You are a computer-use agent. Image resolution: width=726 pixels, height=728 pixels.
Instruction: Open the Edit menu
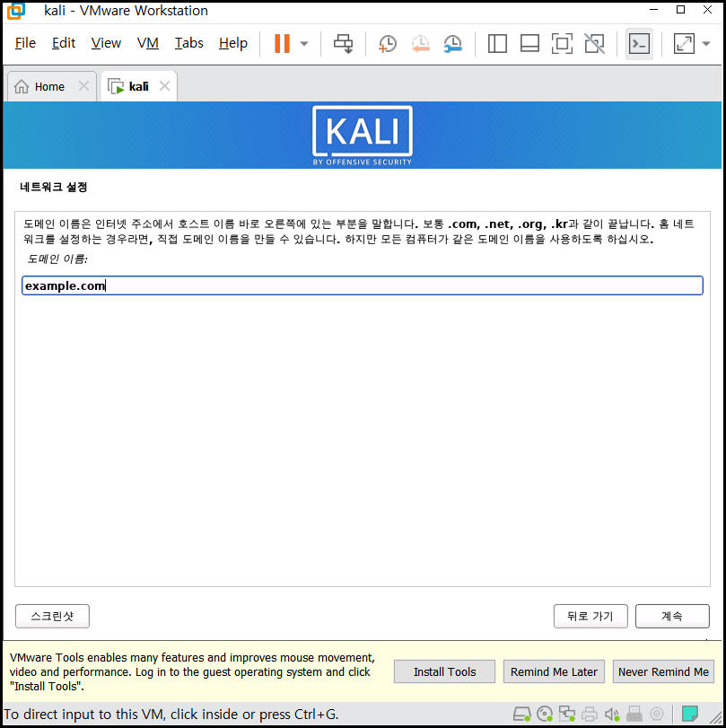click(x=64, y=43)
